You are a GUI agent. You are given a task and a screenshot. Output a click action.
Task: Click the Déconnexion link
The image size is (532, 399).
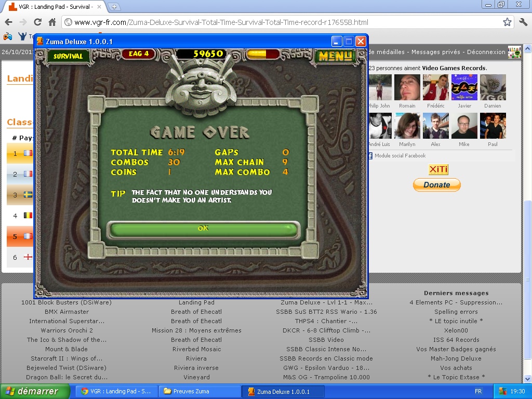(x=486, y=52)
